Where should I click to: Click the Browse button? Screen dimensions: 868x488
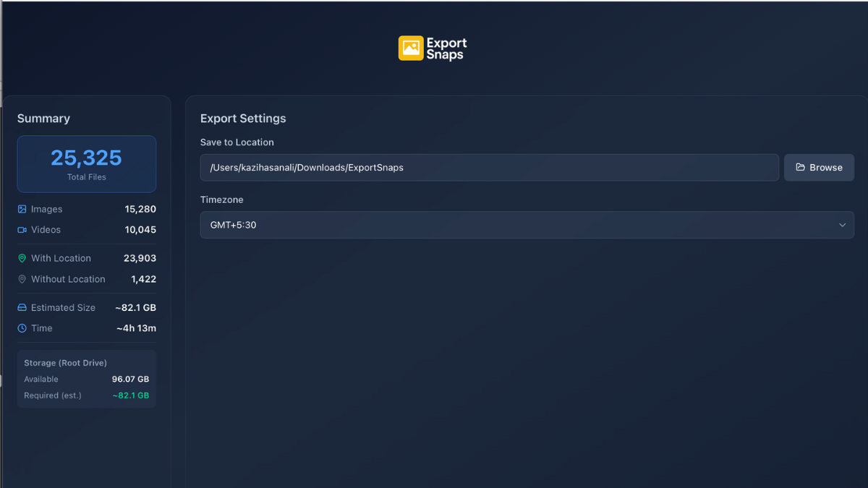point(819,167)
